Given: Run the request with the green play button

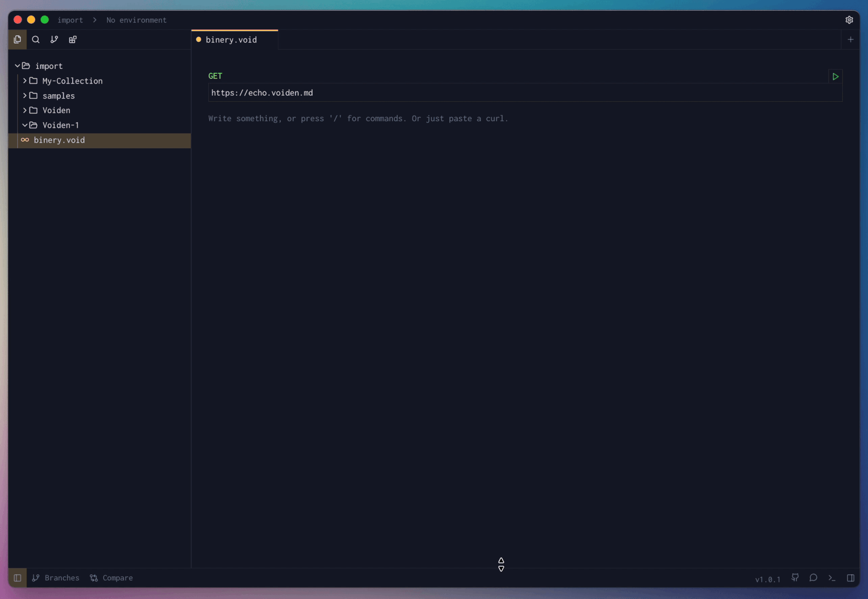Looking at the screenshot, I should [835, 77].
